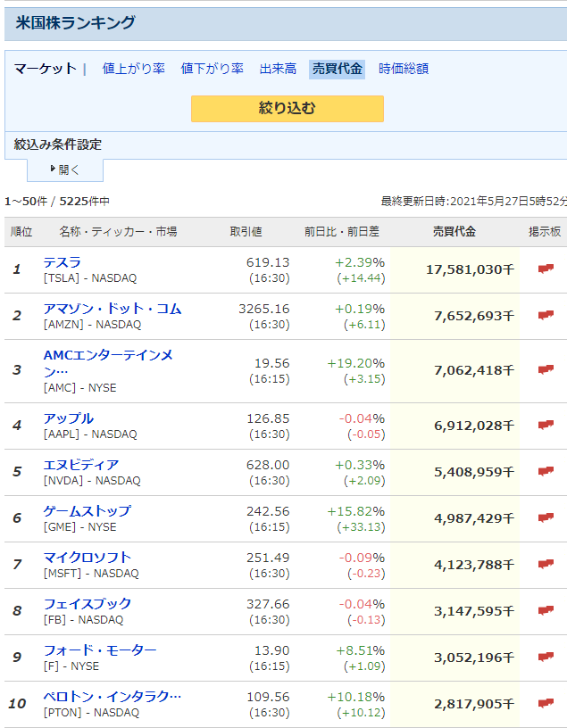The image size is (567, 728).
Task: Click the 7,652,693千 trading value
Action: 474,316
